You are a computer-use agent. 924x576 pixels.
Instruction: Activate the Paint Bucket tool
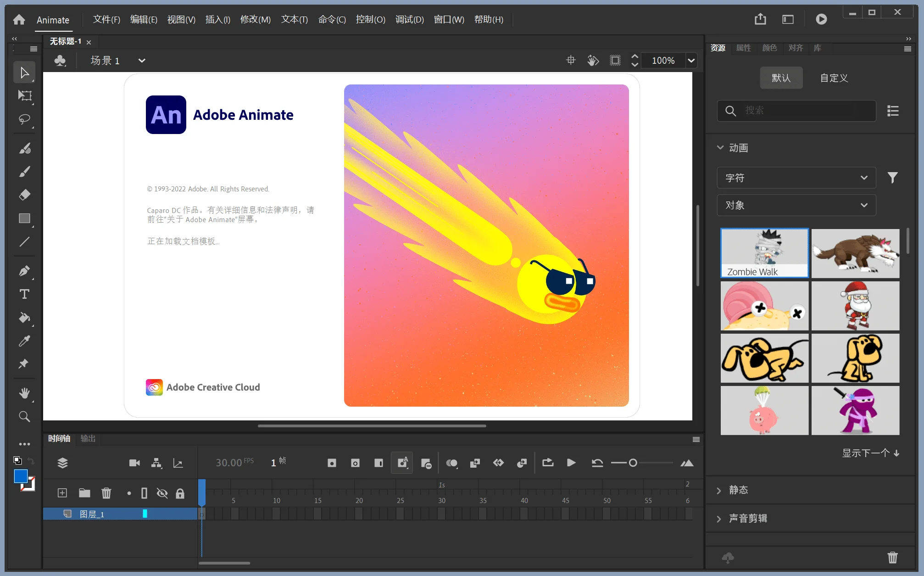coord(24,318)
